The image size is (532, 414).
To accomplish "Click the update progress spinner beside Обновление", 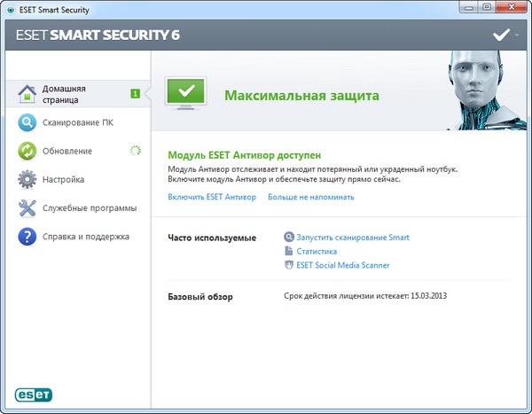I will [135, 151].
